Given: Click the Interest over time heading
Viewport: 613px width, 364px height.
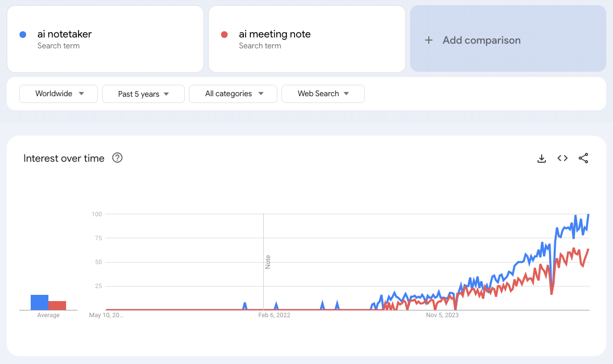Looking at the screenshot, I should click(64, 159).
